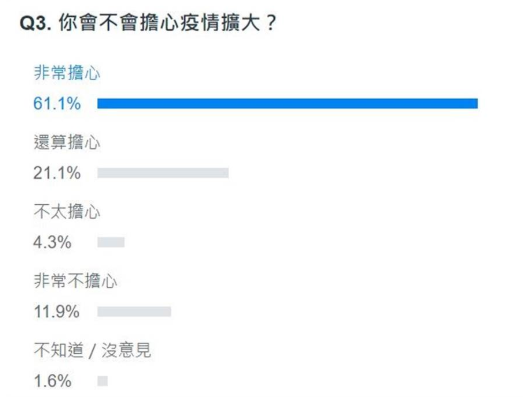This screenshot has width=523, height=397.
Task: Click the 21.1% percentage value
Action: point(57,173)
